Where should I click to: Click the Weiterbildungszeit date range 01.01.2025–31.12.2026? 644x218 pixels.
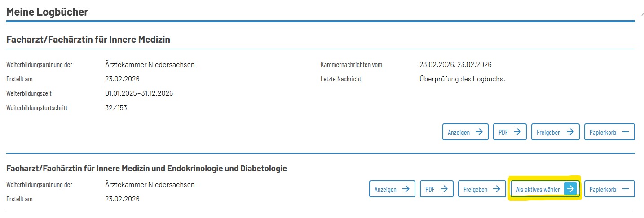[x=139, y=93]
